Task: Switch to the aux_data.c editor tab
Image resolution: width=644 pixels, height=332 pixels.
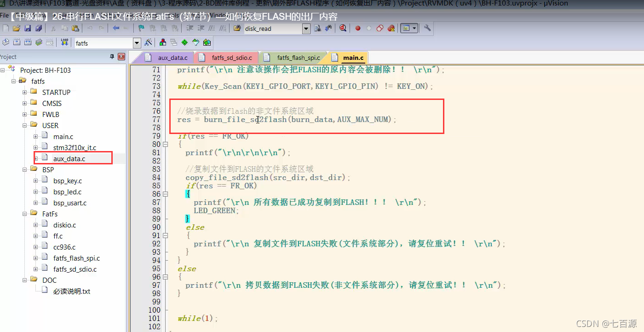Action: click(x=167, y=58)
